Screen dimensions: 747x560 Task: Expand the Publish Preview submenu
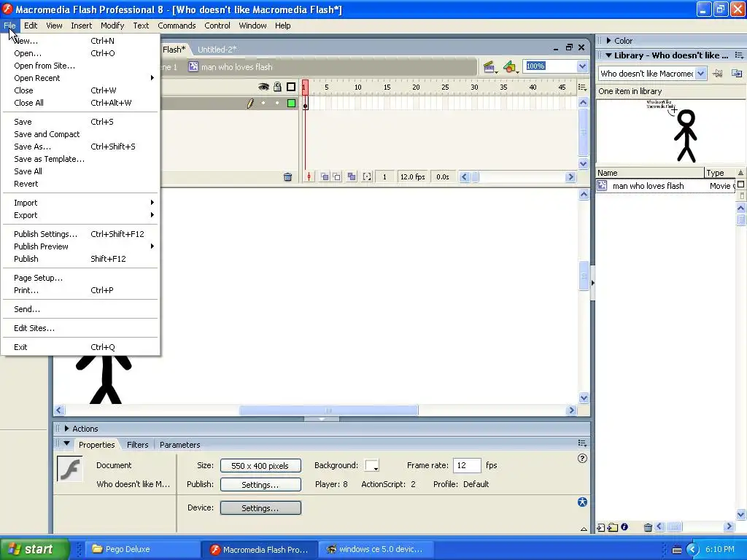coord(80,246)
